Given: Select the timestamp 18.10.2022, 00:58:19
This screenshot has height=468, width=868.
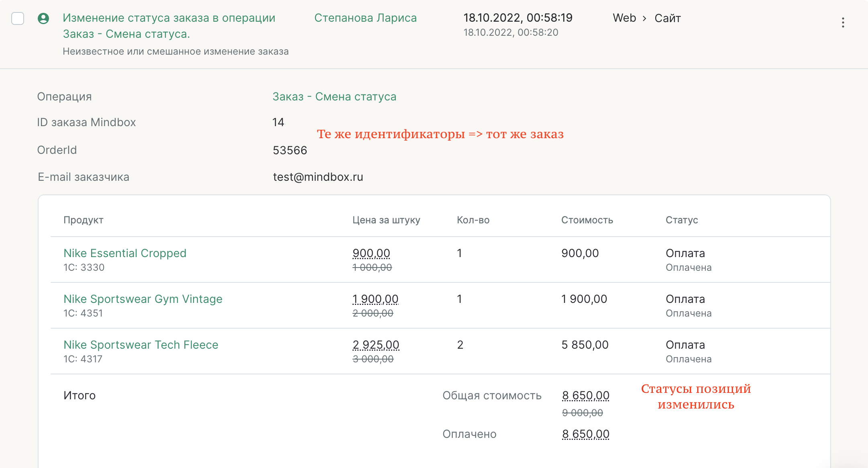Looking at the screenshot, I should [518, 18].
